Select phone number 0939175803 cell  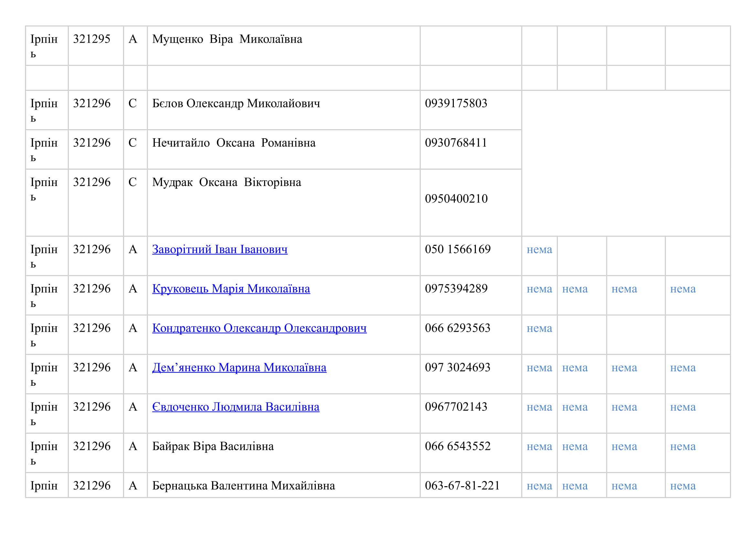click(x=456, y=104)
